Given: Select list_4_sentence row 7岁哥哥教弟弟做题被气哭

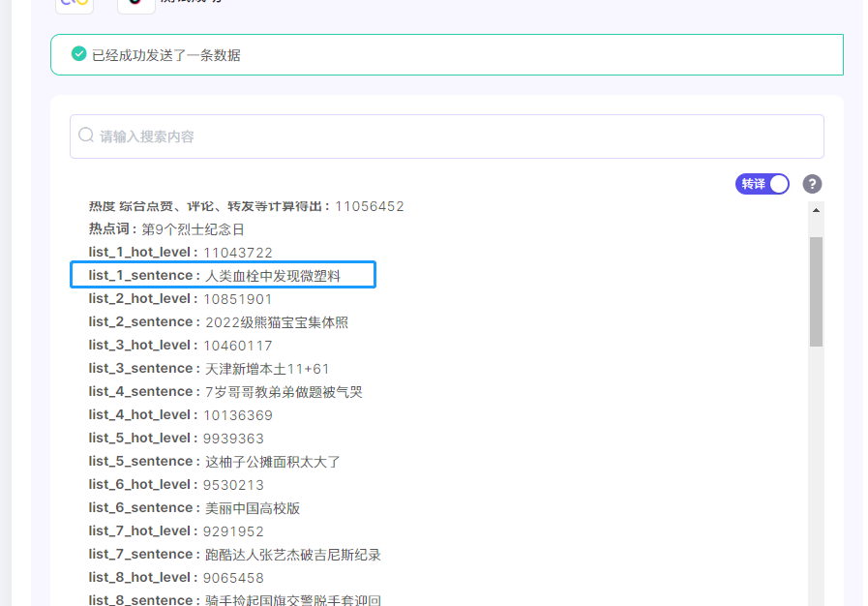Looking at the screenshot, I should tap(225, 392).
